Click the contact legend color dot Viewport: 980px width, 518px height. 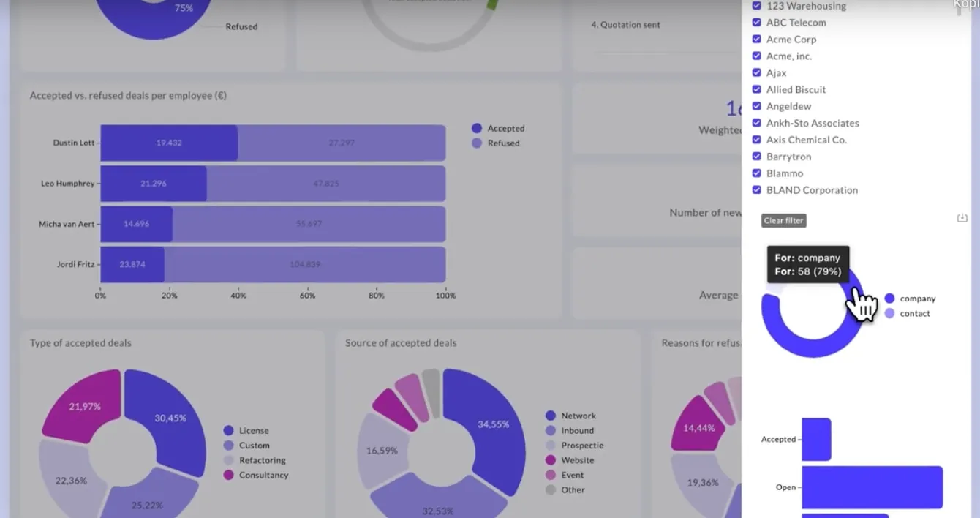click(x=889, y=313)
